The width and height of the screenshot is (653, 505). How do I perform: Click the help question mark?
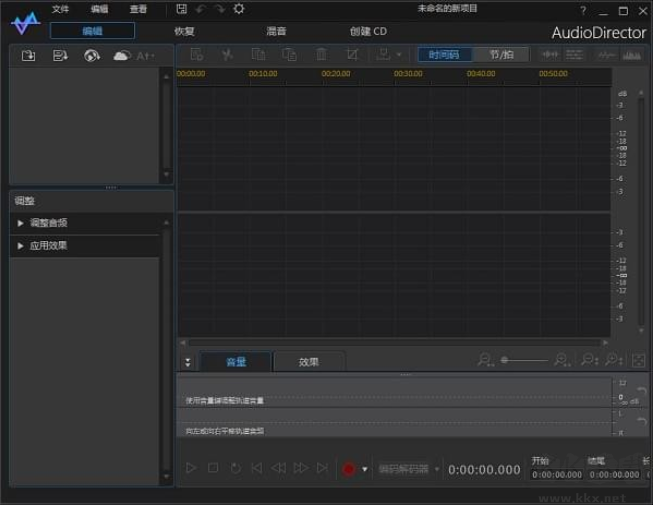tap(583, 11)
